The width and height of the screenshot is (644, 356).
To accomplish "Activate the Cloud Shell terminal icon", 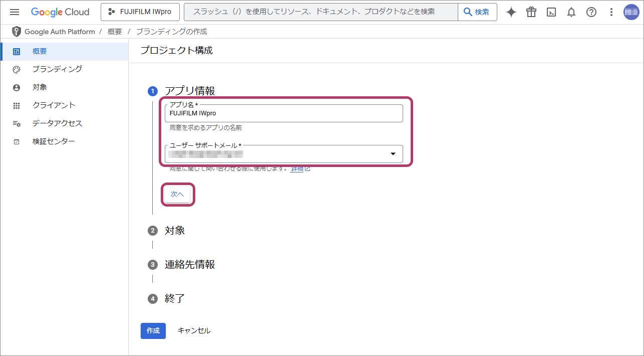I will (x=551, y=12).
